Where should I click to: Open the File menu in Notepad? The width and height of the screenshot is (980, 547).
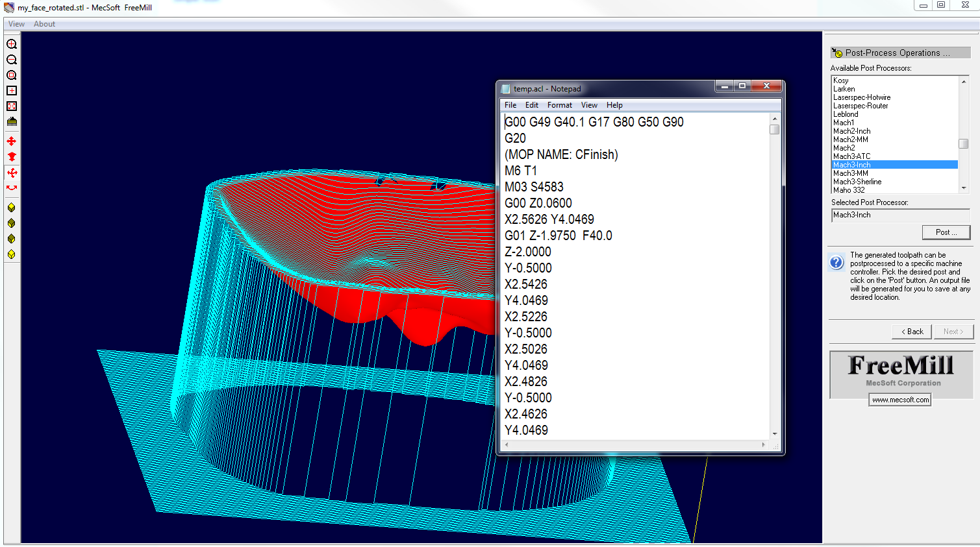(510, 105)
